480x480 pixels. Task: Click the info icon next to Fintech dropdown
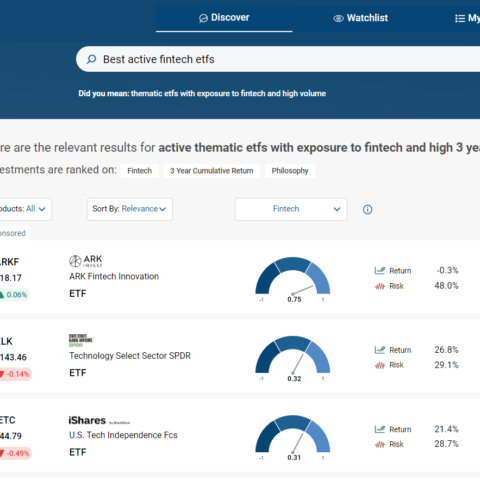[x=367, y=210]
